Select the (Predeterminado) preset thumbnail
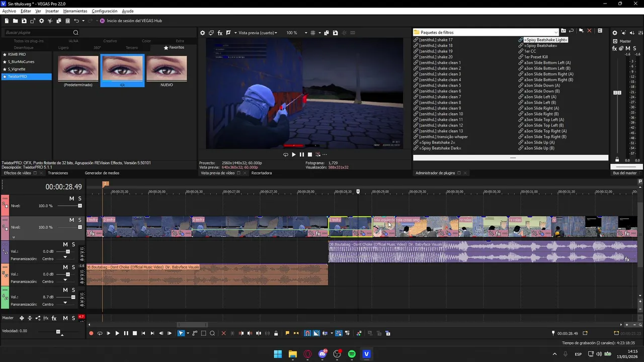The height and width of the screenshot is (362, 644). [78, 71]
